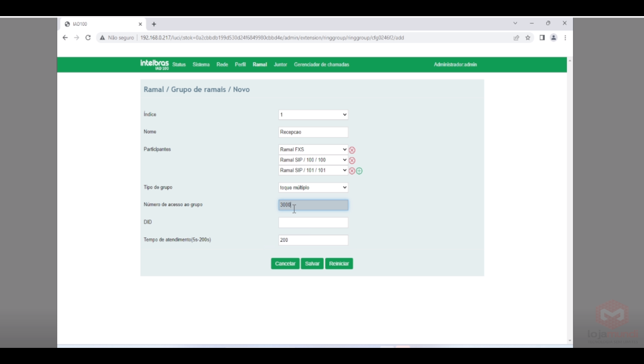Viewport: 644px width, 364px height.
Task: Bookmark this page with star icon
Action: 528,37
